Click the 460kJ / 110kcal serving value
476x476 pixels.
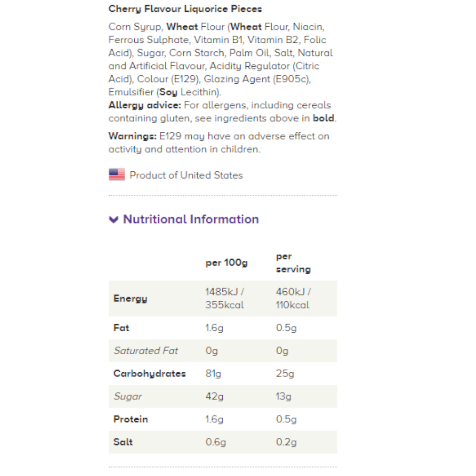coord(293,298)
